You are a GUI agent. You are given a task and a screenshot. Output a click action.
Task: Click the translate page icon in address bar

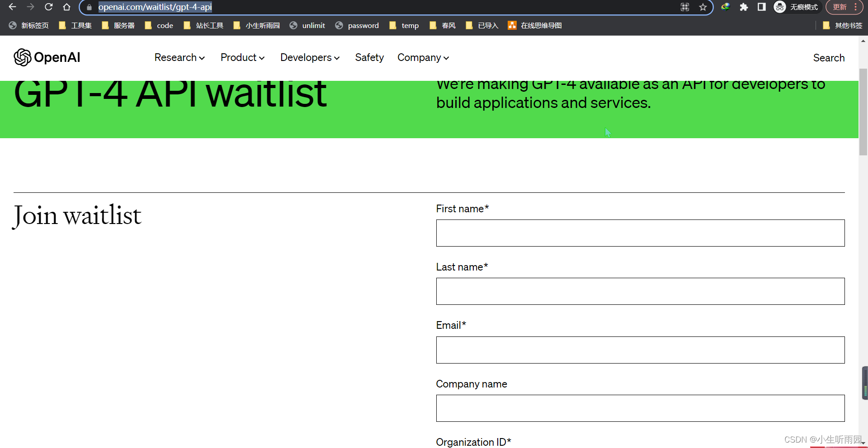pos(685,7)
